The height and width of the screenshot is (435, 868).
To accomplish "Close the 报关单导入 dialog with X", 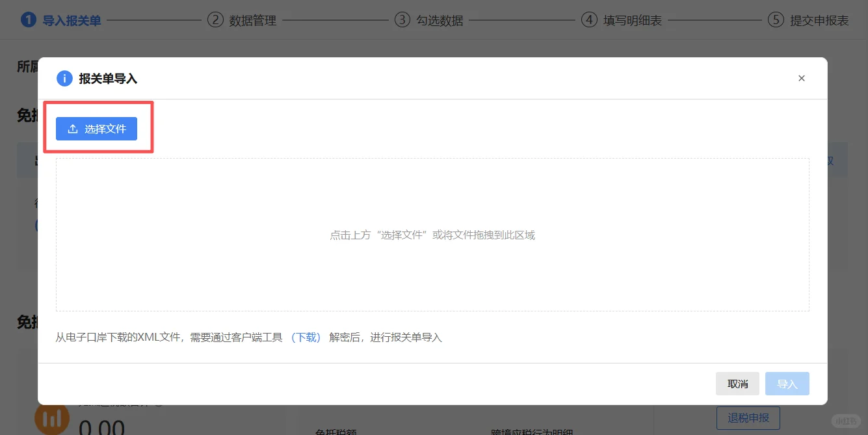I will click(801, 78).
